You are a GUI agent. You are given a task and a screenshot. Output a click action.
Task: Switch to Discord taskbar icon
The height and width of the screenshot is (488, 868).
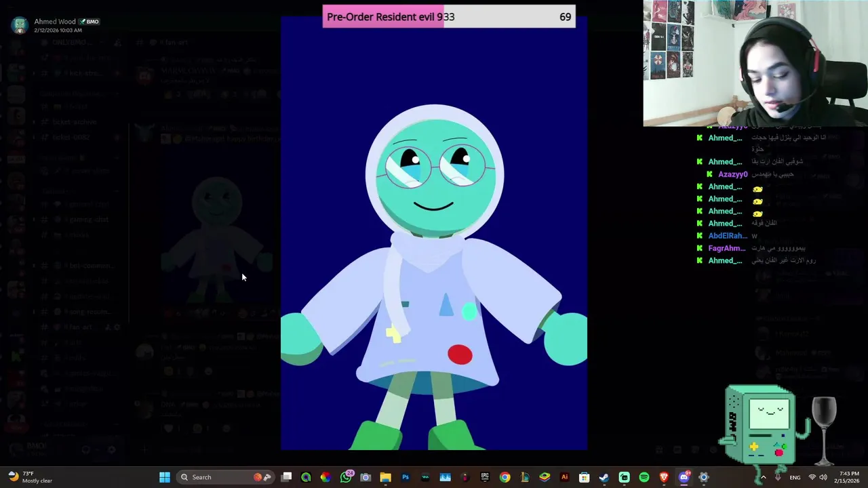tap(684, 477)
